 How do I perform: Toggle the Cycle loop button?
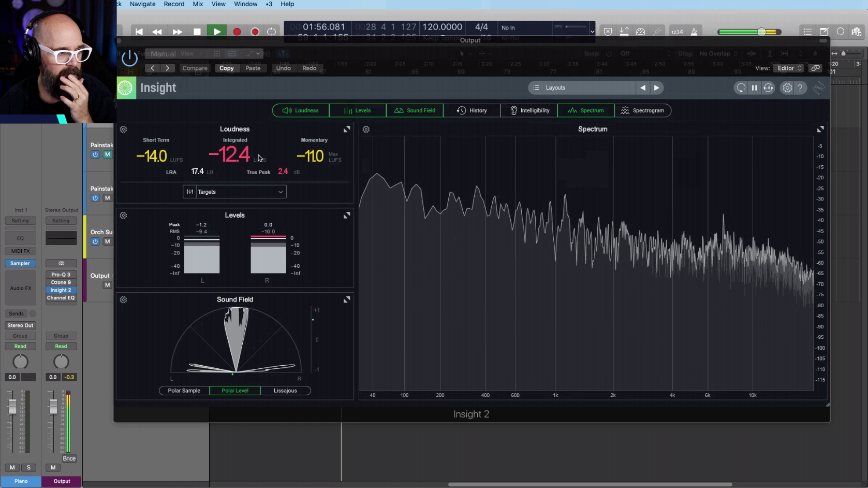(x=271, y=32)
